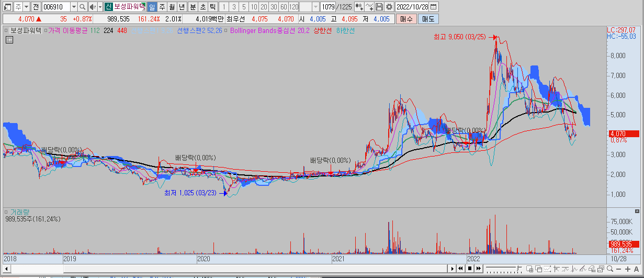Viewport: 644px width, 278px height.
Task: Click the stock code input 006910
Action: tap(55, 7)
